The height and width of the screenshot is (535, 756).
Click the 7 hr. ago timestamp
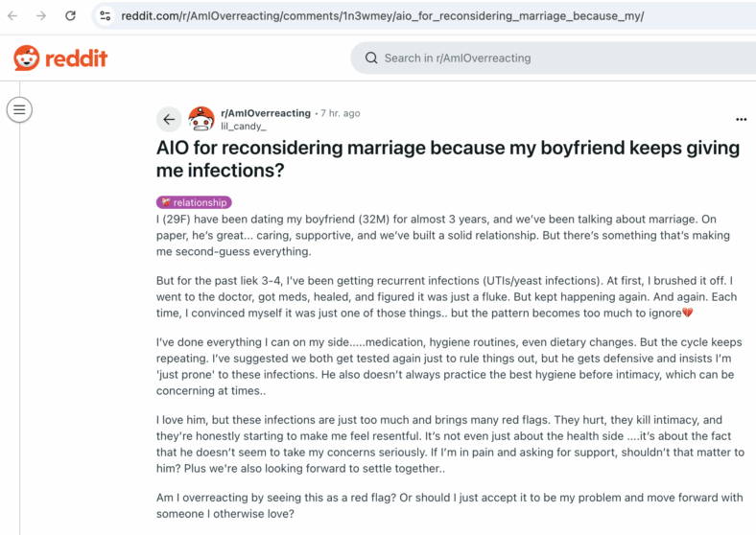341,113
